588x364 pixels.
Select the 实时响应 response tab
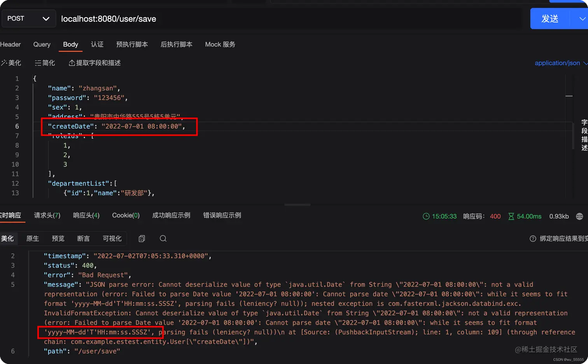pyautogui.click(x=11, y=215)
